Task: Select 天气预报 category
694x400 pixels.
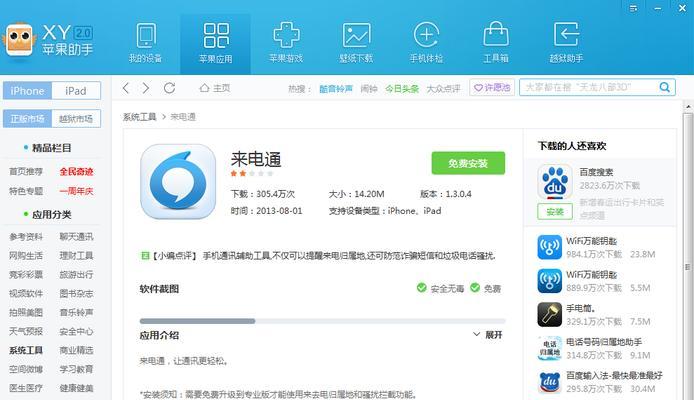Action: click(x=26, y=331)
